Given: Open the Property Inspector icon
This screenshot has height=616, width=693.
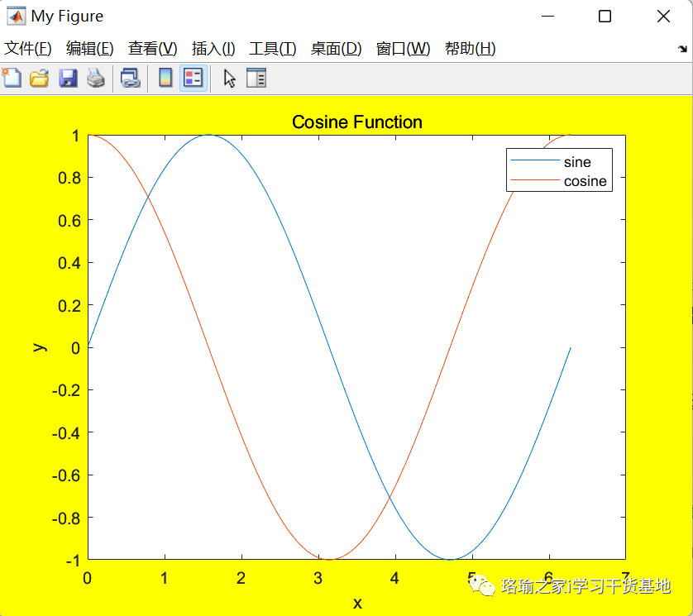Looking at the screenshot, I should pos(256,79).
